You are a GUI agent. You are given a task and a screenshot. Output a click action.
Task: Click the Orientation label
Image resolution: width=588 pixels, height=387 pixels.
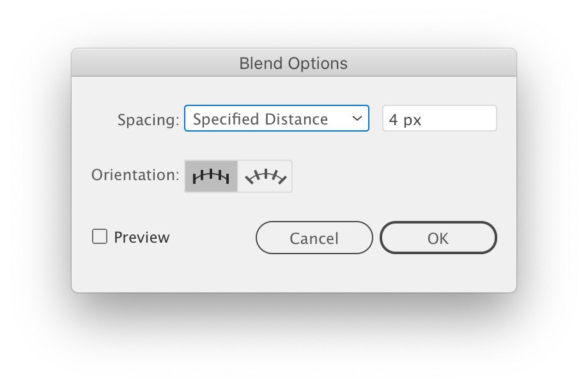(x=135, y=175)
